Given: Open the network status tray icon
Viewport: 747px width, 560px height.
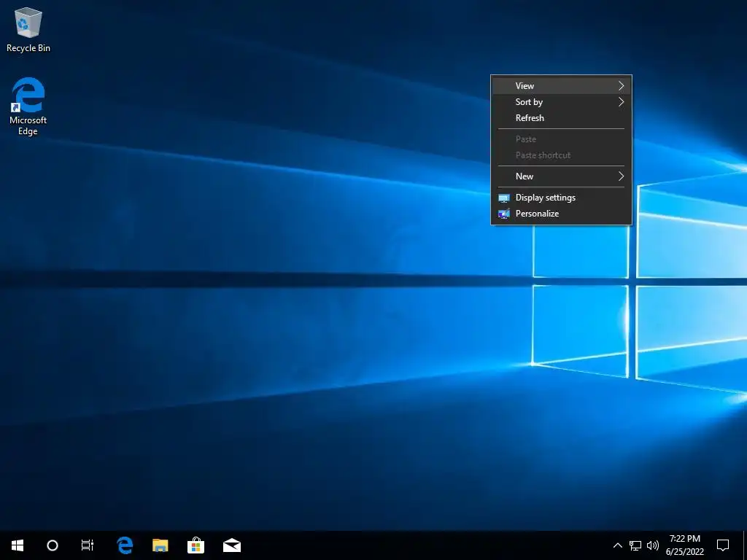Looking at the screenshot, I should click(x=635, y=545).
